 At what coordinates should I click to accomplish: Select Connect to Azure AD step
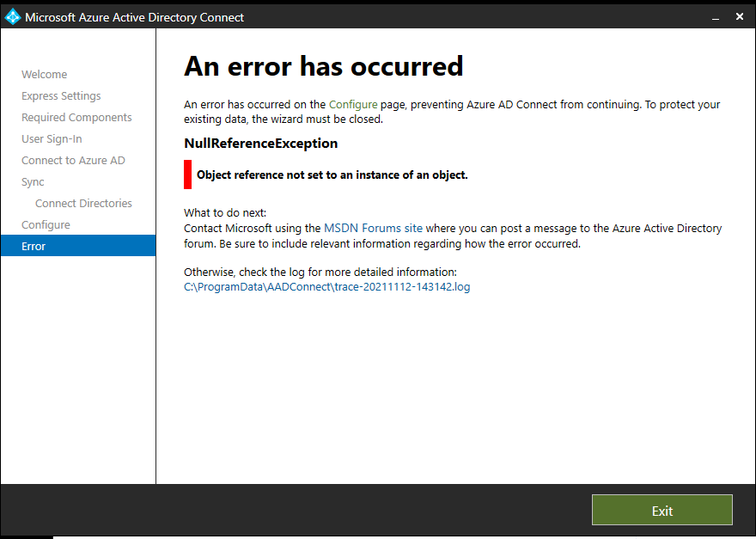(73, 160)
